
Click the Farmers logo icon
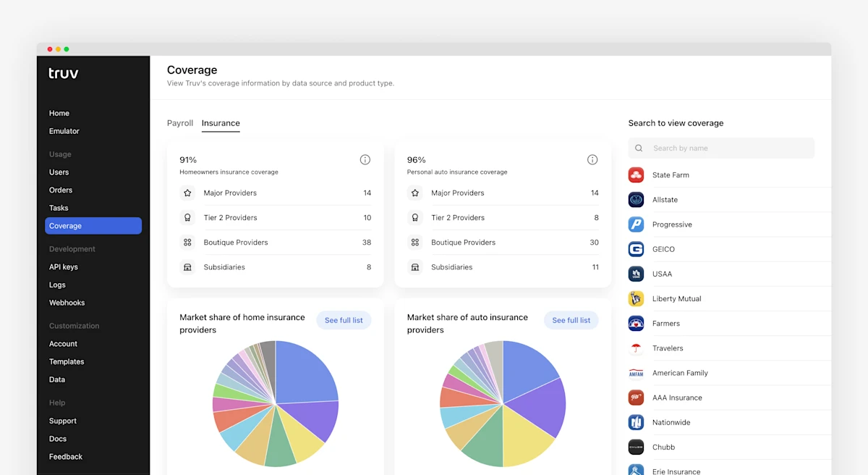pos(636,323)
